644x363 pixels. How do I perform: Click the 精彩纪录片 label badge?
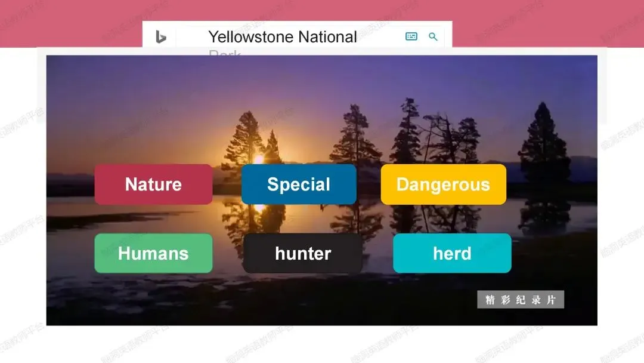coord(521,300)
